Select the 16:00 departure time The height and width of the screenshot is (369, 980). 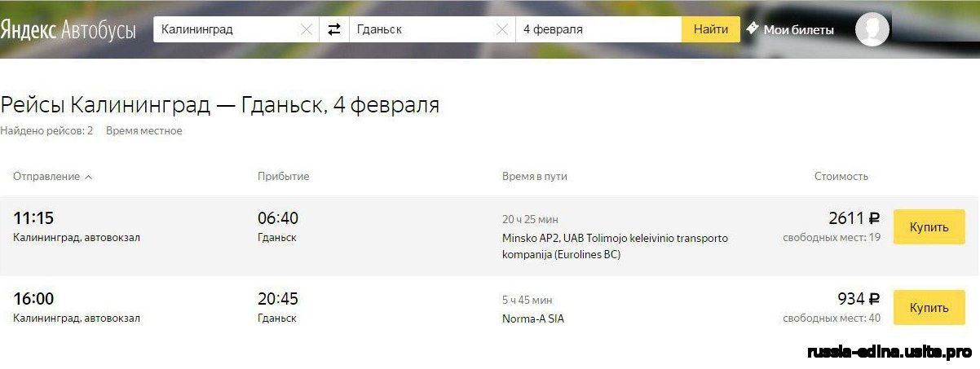tap(33, 299)
